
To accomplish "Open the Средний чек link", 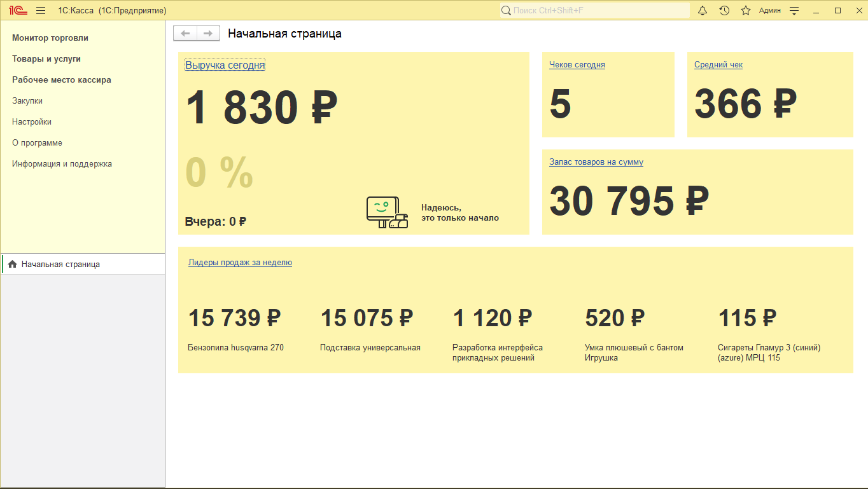I will coord(718,64).
